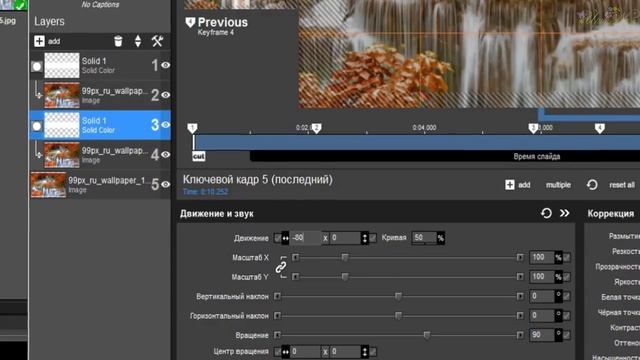The height and width of the screenshot is (360, 640).
Task: Click the Коррекция section header
Action: point(611,213)
